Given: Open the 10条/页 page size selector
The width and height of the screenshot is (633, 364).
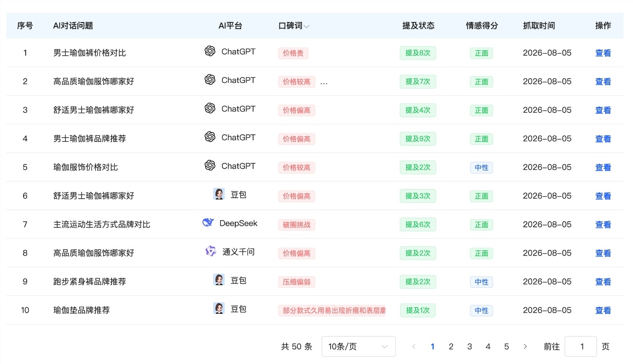Looking at the screenshot, I should pyautogui.click(x=358, y=347).
